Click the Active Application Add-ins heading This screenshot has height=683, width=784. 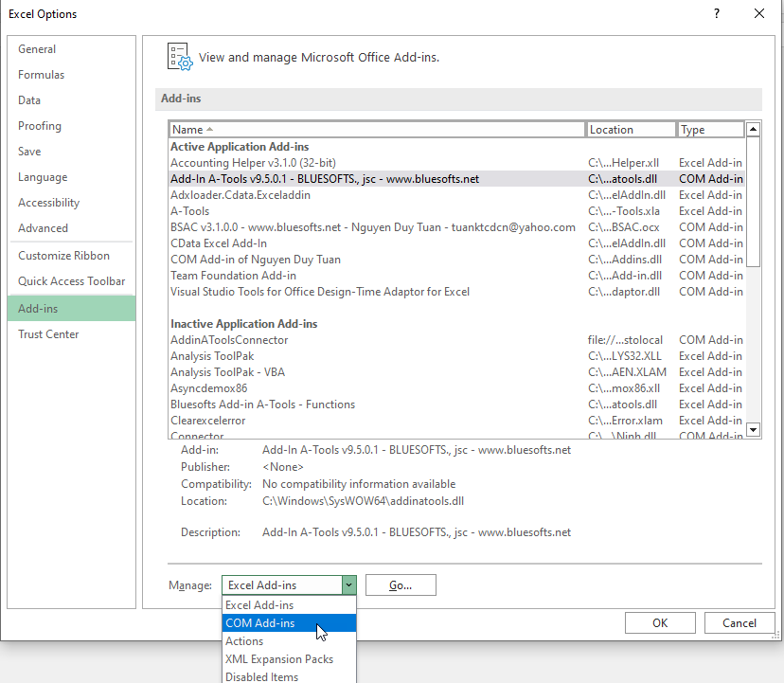click(240, 147)
